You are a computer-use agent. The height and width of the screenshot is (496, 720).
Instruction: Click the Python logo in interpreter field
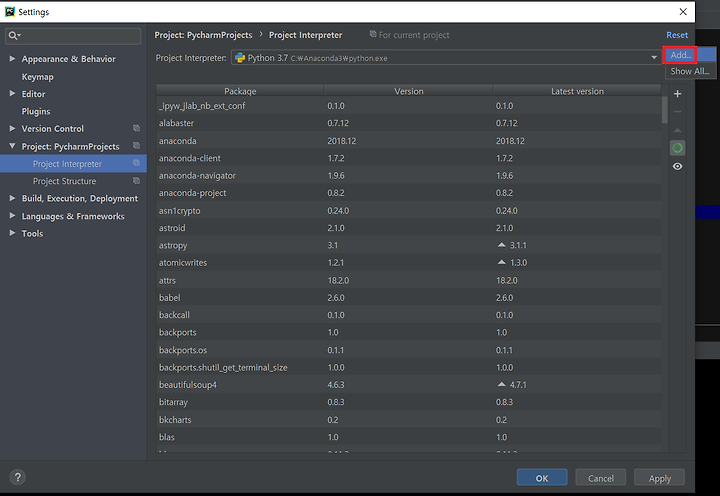(240, 58)
